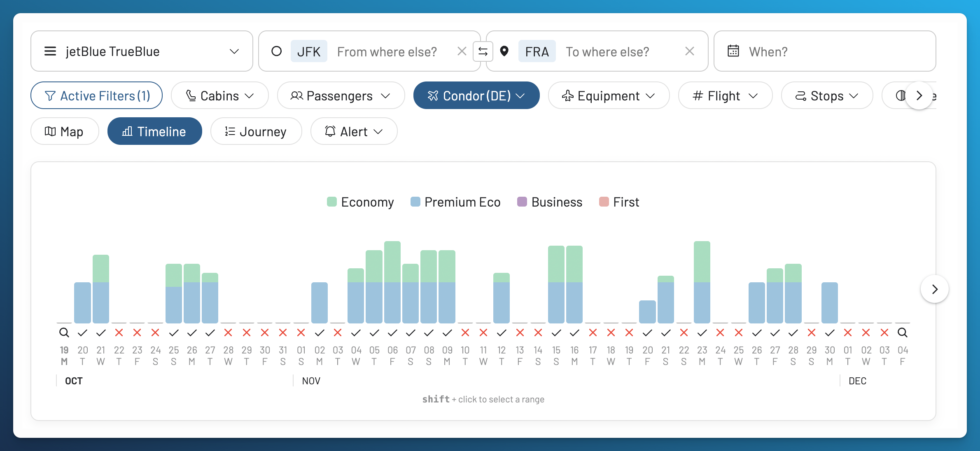Advance the timeline with right arrow button
Viewport: 980px width, 451px height.
(935, 289)
